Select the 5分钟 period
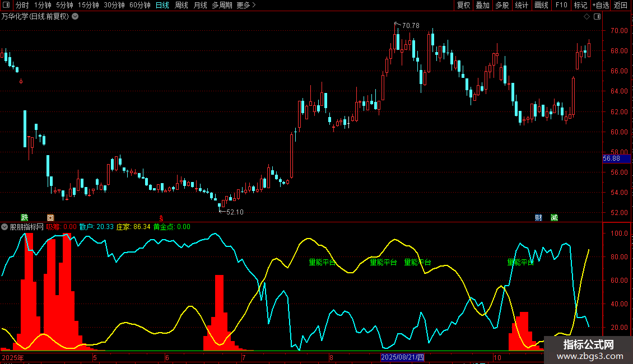This screenshot has width=633, height=364. [64, 5]
